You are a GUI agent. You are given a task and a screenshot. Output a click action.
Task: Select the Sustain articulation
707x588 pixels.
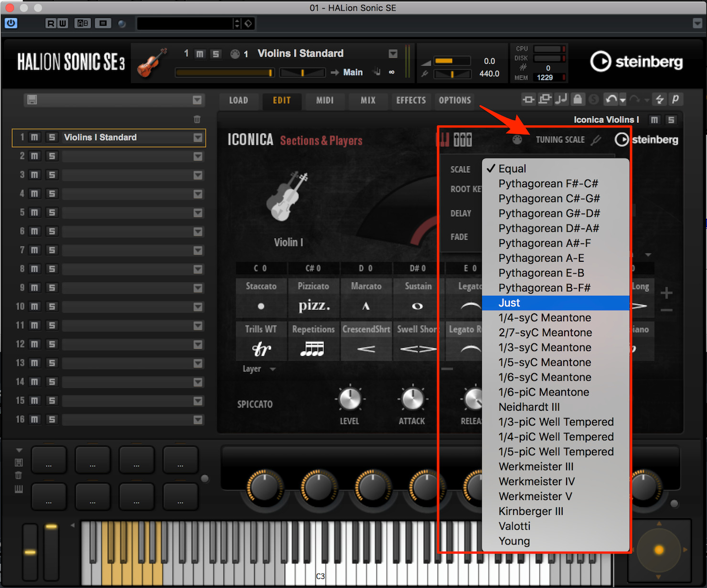point(418,298)
